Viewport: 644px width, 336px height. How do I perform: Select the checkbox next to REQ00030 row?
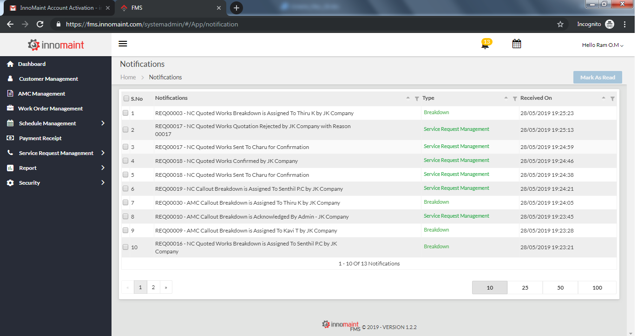125,202
